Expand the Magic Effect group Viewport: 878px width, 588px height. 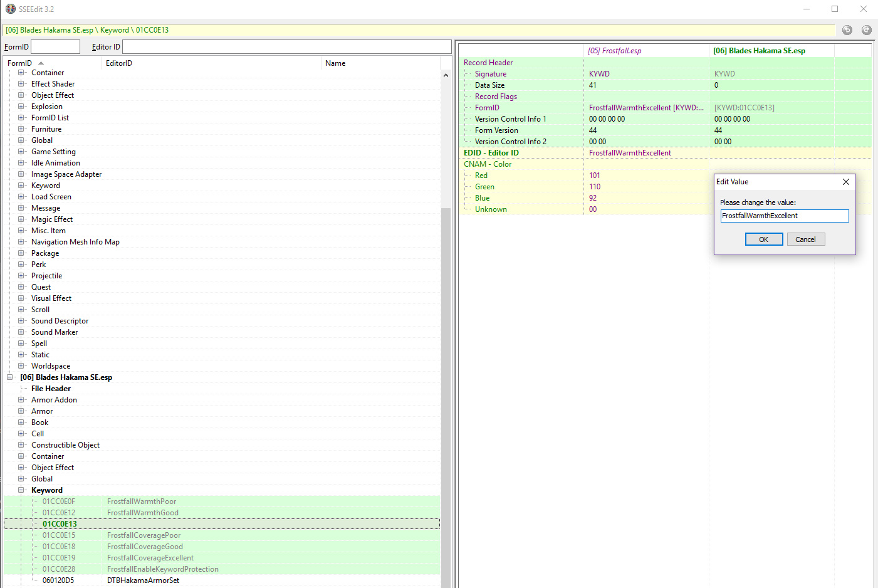tap(21, 219)
